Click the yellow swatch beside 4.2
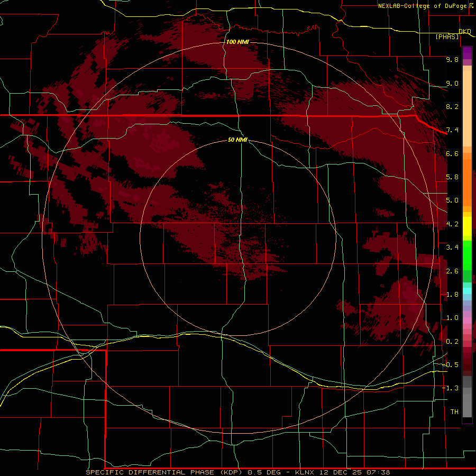The image size is (476, 476). [x=467, y=226]
